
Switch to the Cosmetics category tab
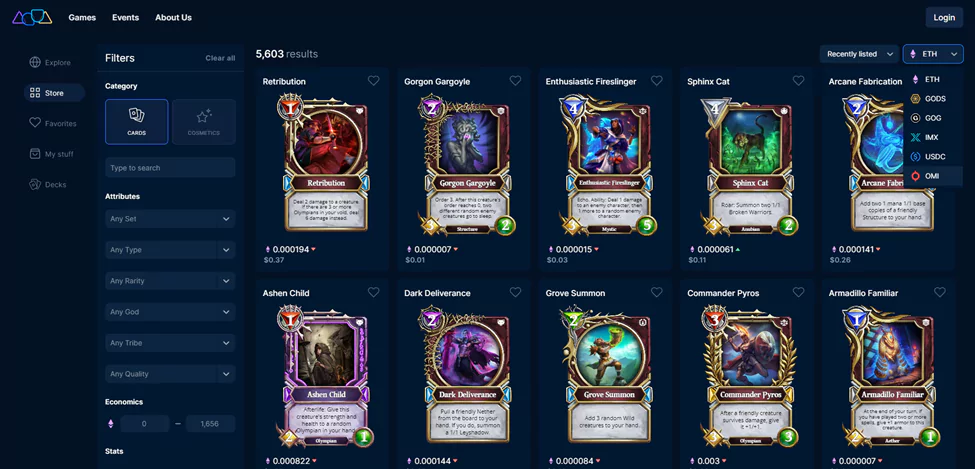point(204,122)
